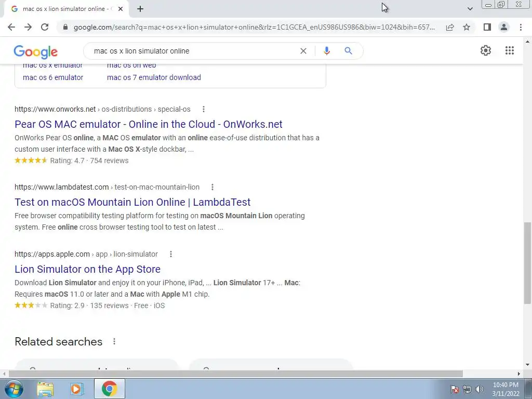Clear the Google search box

click(x=303, y=51)
